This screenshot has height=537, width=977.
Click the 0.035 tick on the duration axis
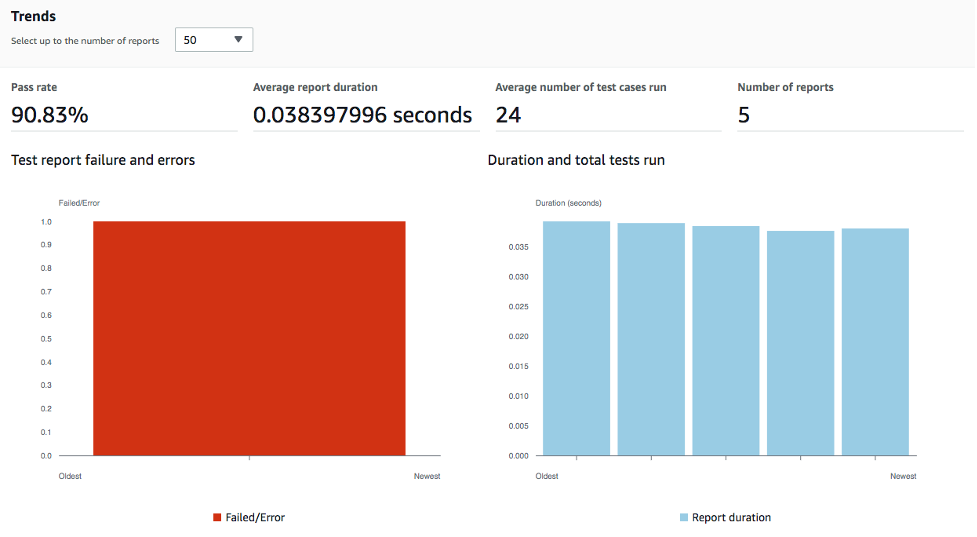coord(518,247)
